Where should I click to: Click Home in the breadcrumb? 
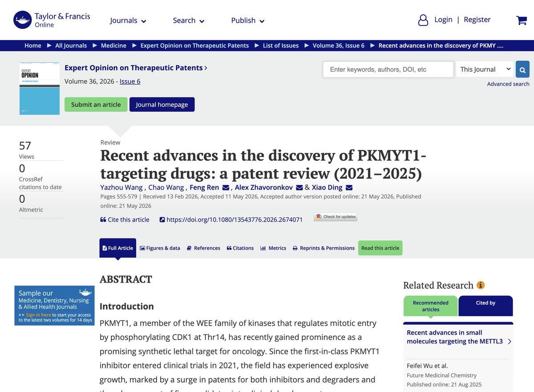click(x=33, y=45)
